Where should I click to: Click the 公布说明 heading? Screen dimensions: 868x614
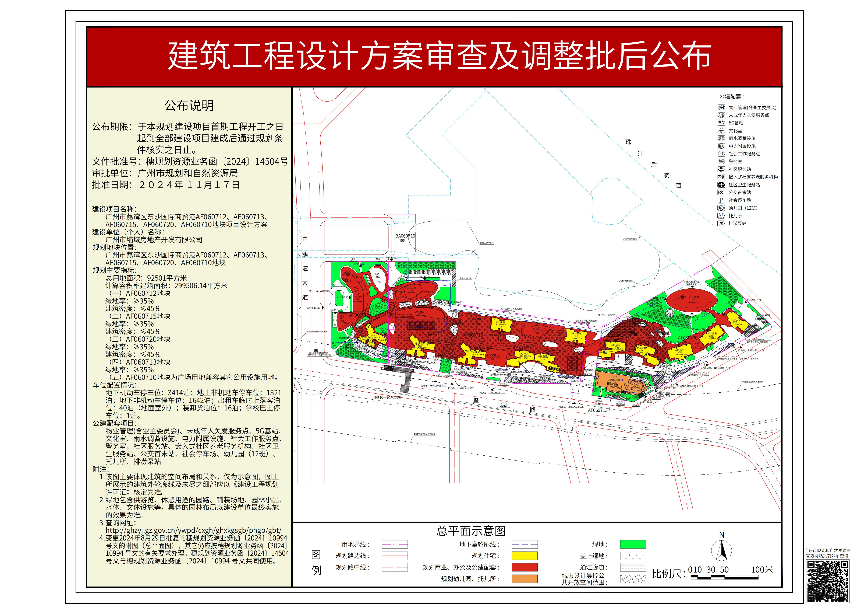189,106
